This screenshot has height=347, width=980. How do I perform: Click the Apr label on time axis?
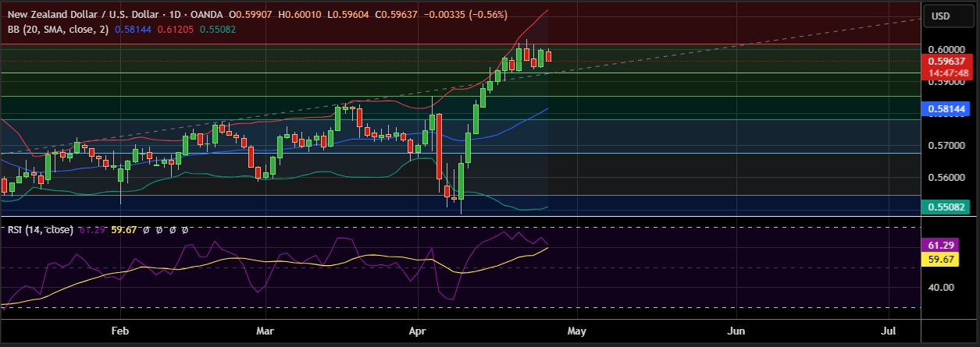point(419,331)
